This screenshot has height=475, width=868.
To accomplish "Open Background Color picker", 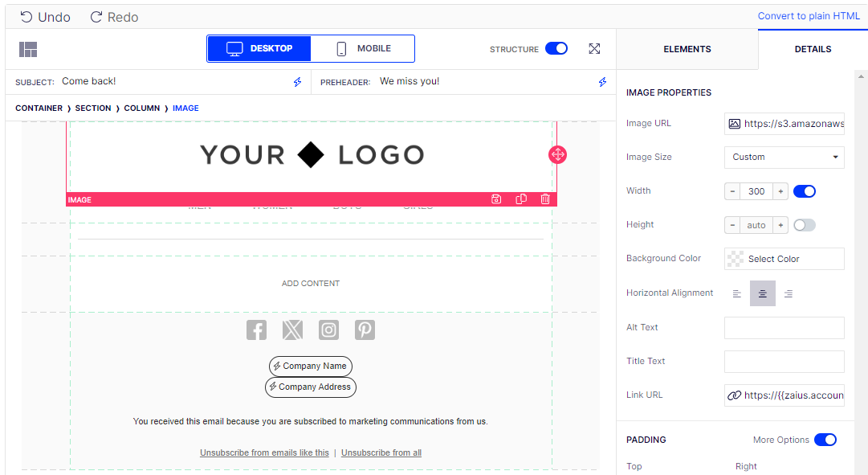I will click(x=784, y=259).
